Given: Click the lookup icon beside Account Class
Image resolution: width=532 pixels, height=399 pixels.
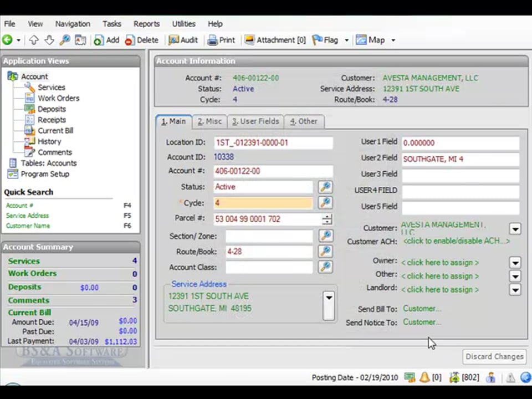Looking at the screenshot, I should click(x=325, y=267).
